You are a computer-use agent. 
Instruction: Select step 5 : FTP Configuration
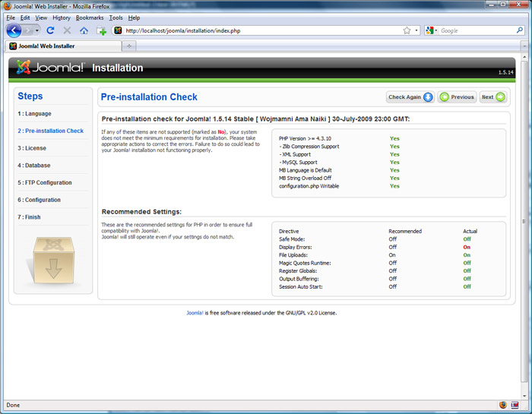[x=45, y=182]
